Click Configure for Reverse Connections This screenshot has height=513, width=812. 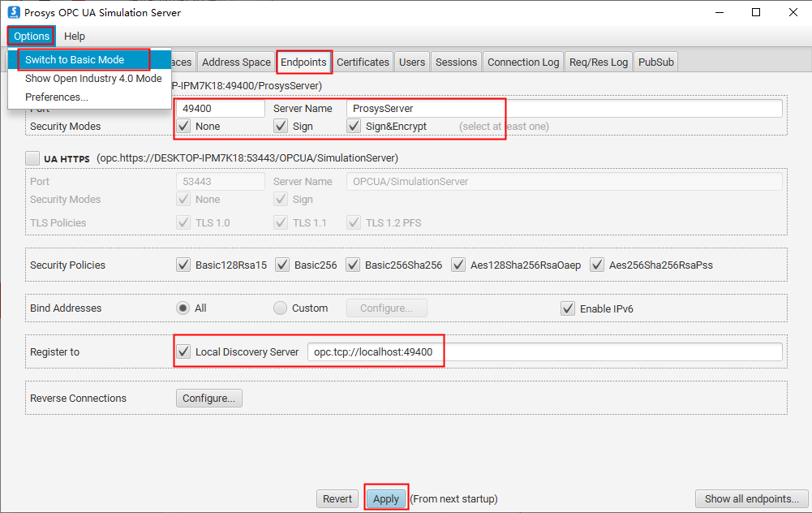208,399
